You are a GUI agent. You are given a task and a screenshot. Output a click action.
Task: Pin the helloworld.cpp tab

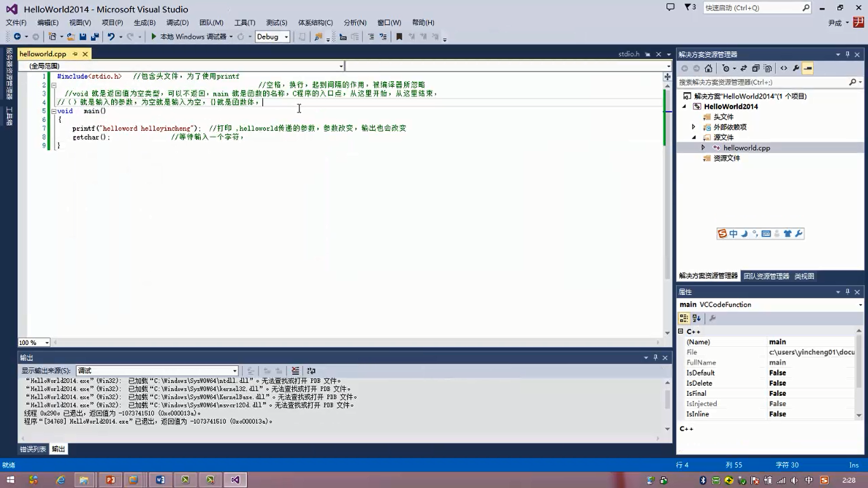pyautogui.click(x=74, y=54)
